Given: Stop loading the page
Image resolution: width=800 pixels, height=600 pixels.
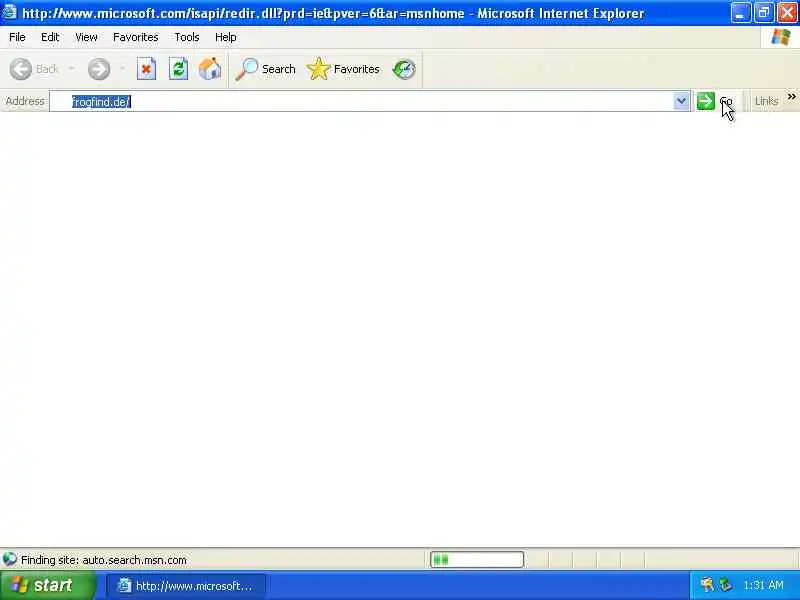Looking at the screenshot, I should (146, 69).
